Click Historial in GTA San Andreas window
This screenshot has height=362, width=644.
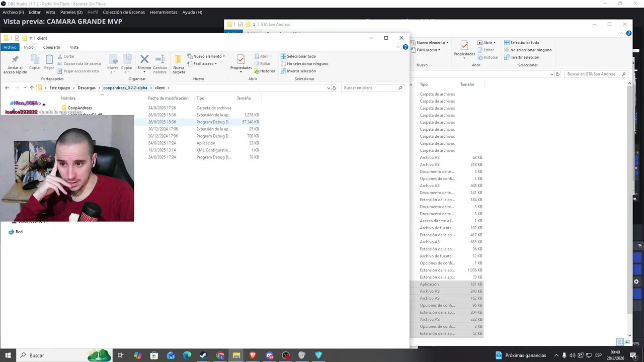[x=487, y=57]
